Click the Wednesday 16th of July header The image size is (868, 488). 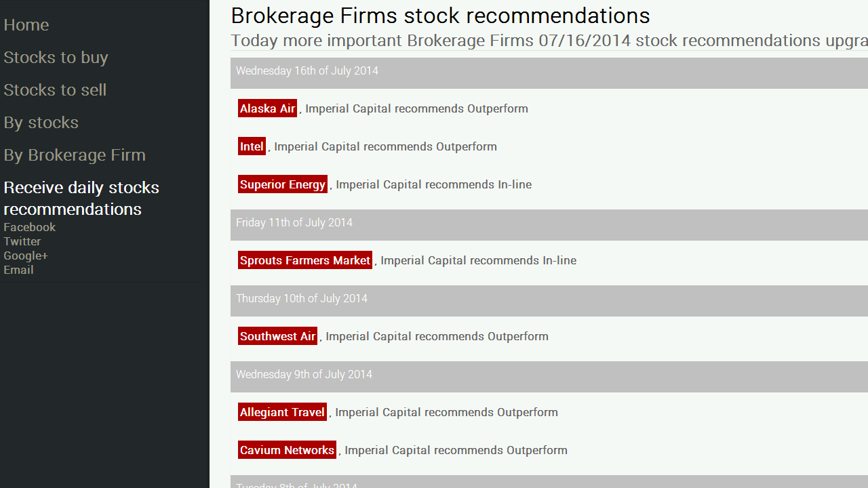coord(307,70)
